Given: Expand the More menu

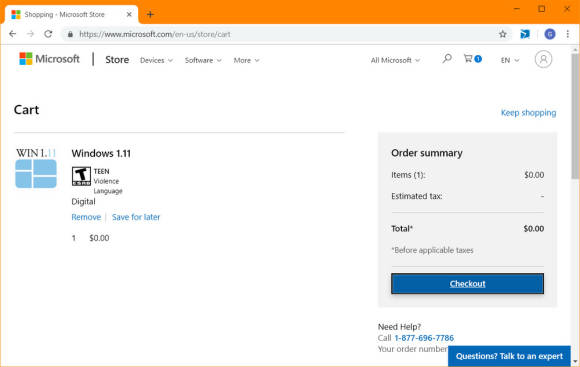Looking at the screenshot, I should [x=246, y=60].
